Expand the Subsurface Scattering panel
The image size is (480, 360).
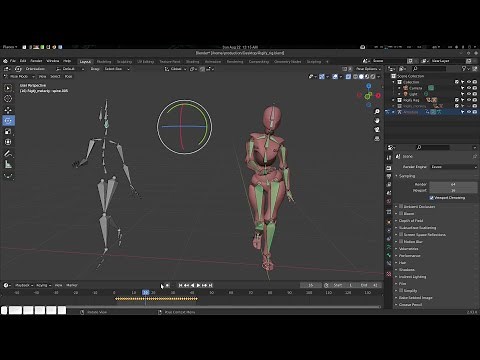click(x=417, y=227)
